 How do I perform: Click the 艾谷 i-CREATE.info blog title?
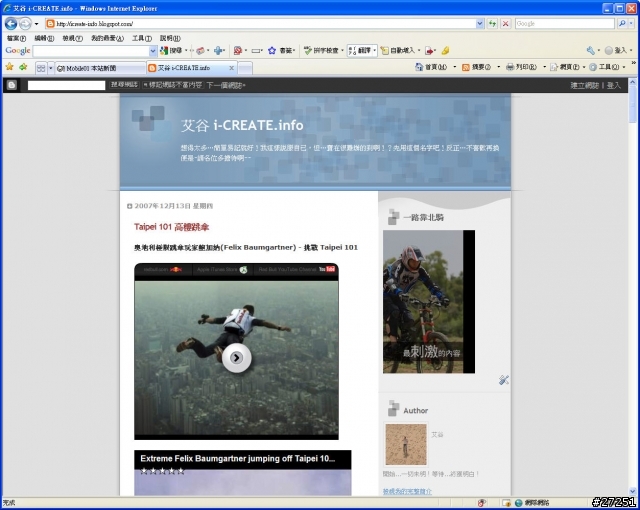coord(242,125)
